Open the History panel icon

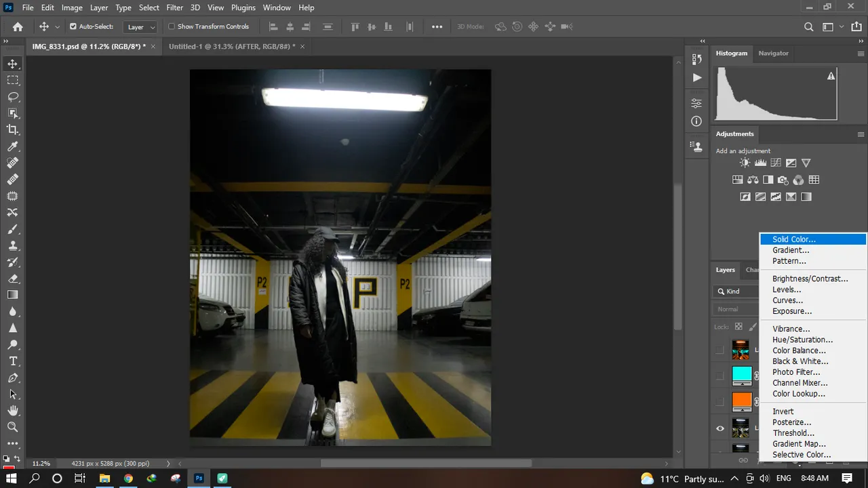pos(696,60)
